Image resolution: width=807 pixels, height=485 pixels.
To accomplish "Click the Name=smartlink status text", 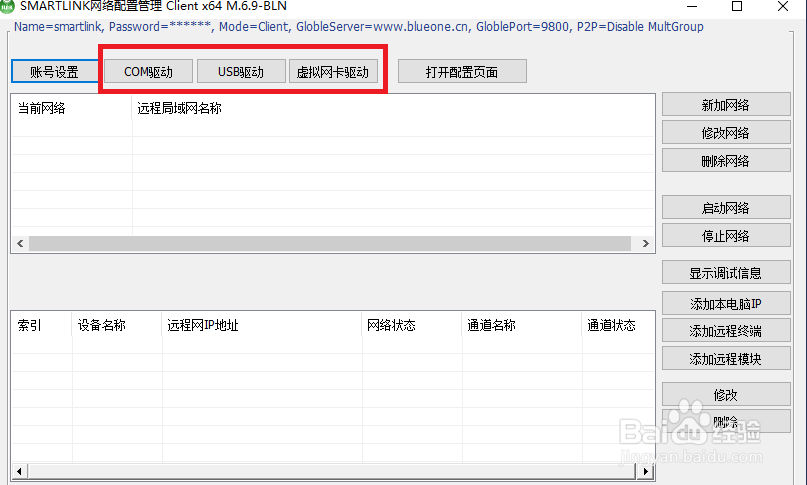I will pyautogui.click(x=359, y=27).
